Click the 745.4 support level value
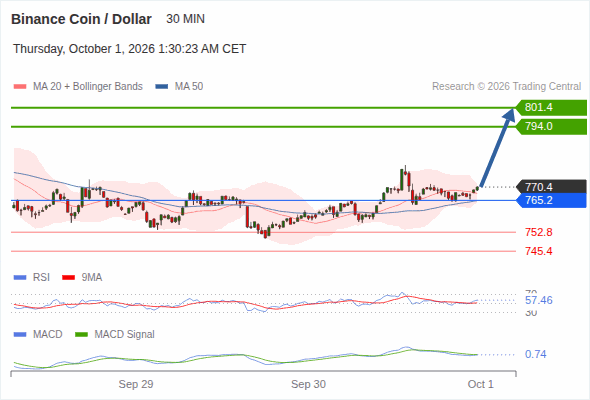The image size is (590, 400). [539, 251]
